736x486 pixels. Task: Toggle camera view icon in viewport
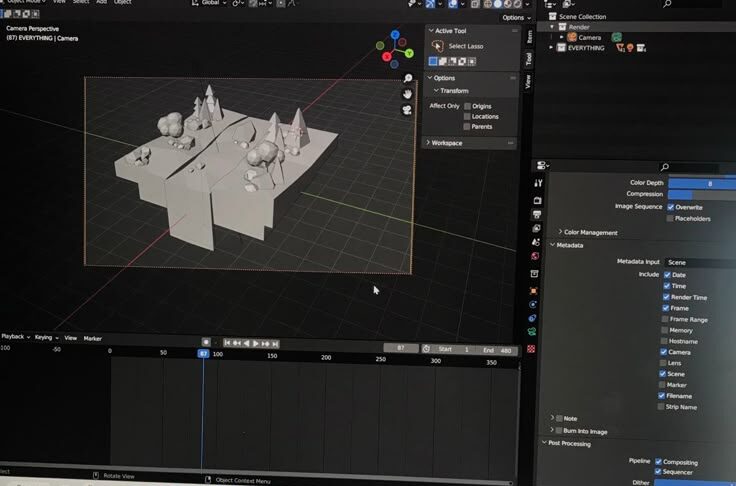tap(407, 110)
